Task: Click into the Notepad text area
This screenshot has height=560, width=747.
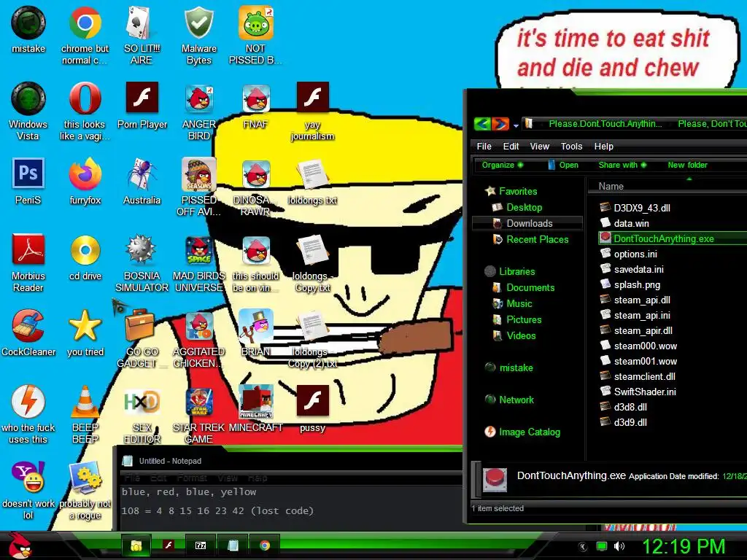Action: point(290,507)
